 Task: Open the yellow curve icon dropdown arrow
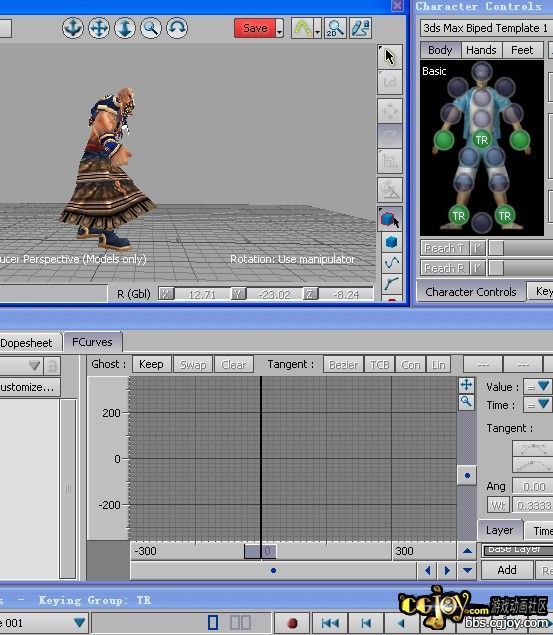pyautogui.click(x=317, y=28)
